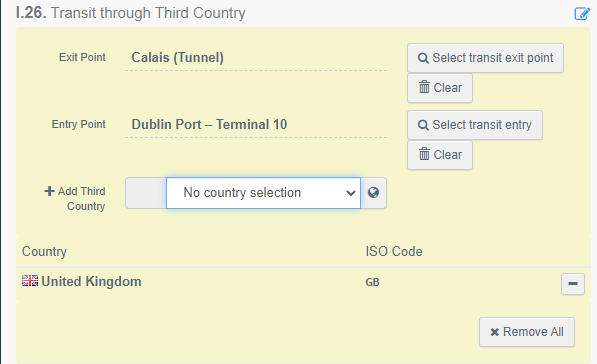
Task: Click the trash Clear button for Entry Point
Action: [440, 155]
